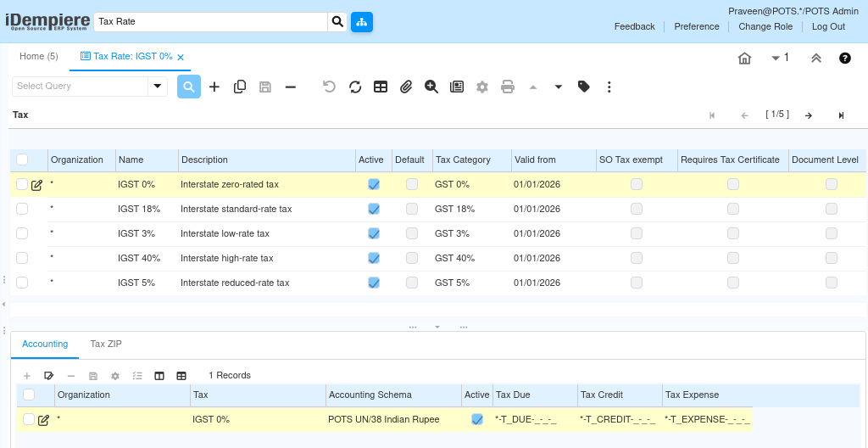Image resolution: width=868 pixels, height=448 pixels.
Task: Collapse the header with double-chevron icon
Action: 816,58
